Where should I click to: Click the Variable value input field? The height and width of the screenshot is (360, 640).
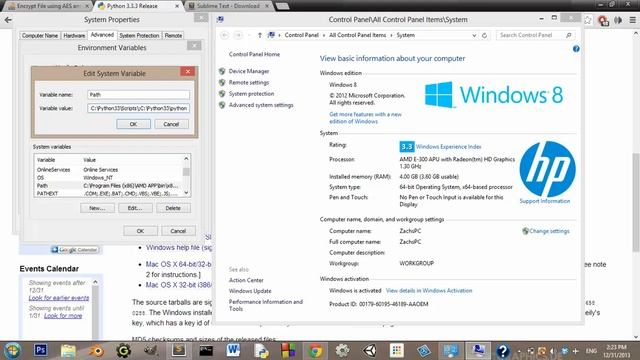tap(138, 109)
